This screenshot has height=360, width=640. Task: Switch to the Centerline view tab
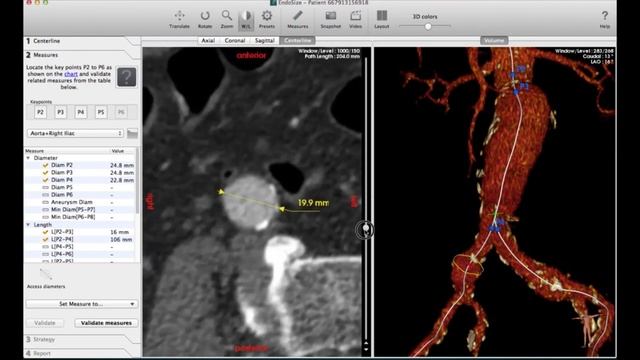[298, 40]
